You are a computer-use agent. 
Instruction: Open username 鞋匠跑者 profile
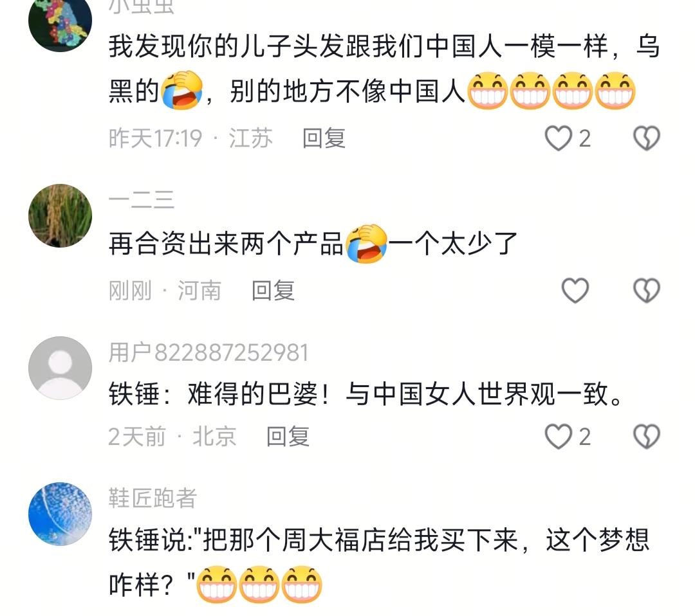pos(153,498)
